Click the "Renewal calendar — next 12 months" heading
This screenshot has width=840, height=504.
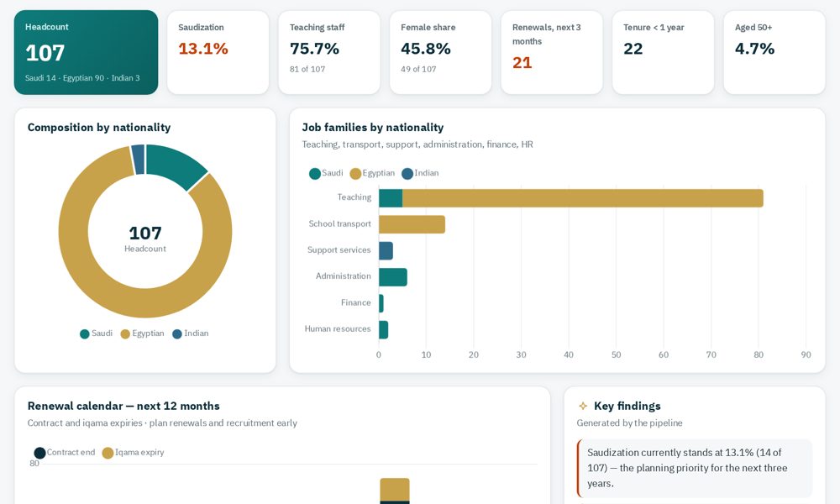pyautogui.click(x=123, y=406)
